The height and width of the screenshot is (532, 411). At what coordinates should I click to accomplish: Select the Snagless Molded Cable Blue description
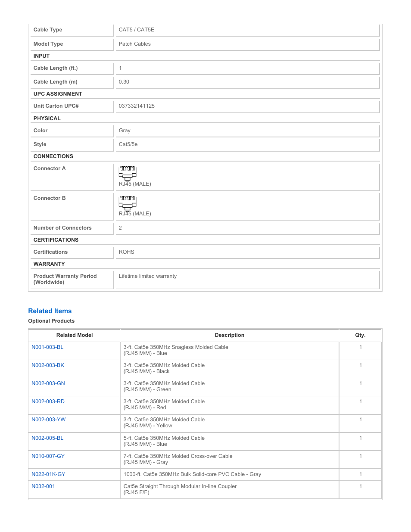(x=176, y=350)
